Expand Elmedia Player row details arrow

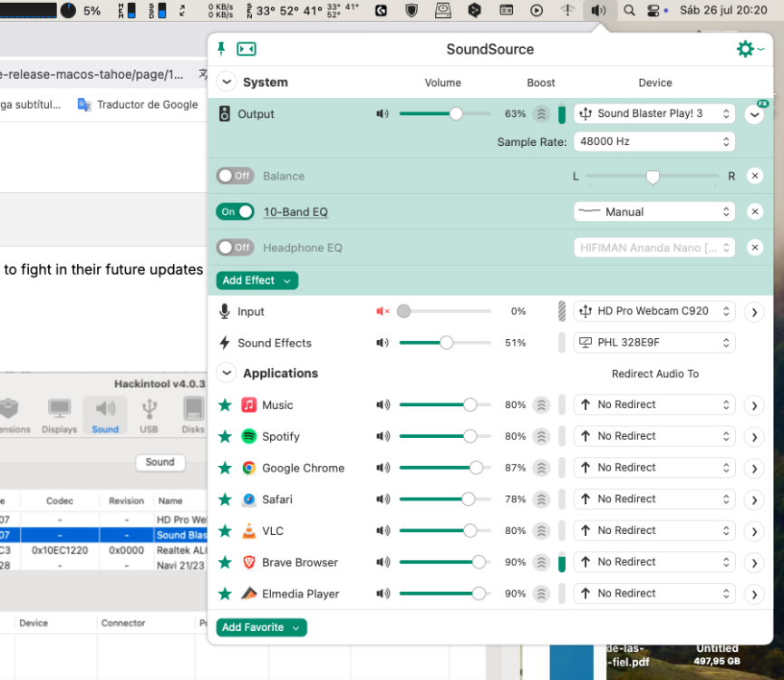point(754,595)
